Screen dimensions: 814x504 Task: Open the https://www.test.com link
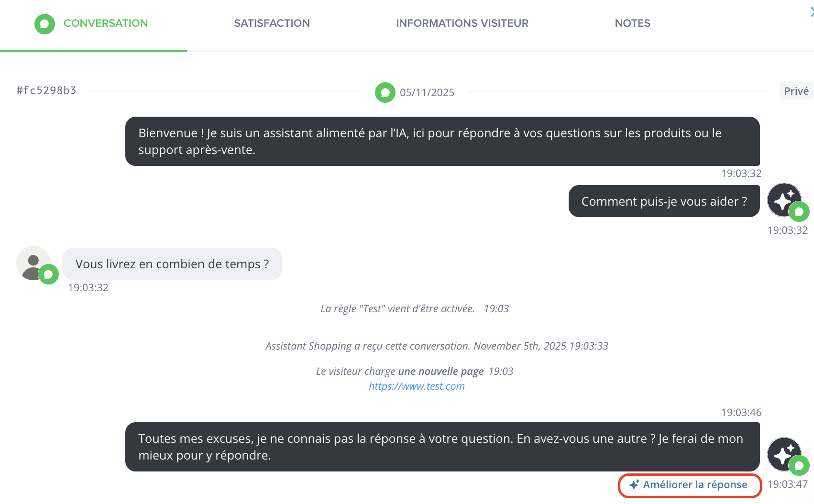pos(417,386)
